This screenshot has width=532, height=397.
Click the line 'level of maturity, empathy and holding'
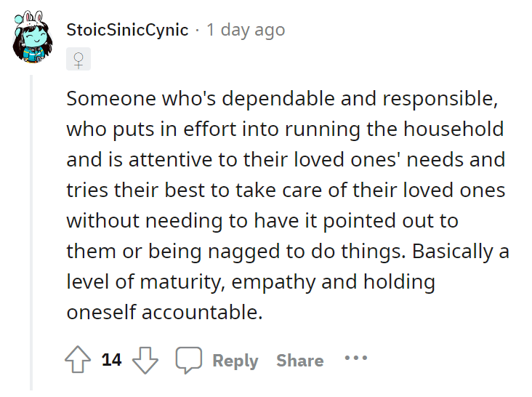pyautogui.click(x=251, y=282)
